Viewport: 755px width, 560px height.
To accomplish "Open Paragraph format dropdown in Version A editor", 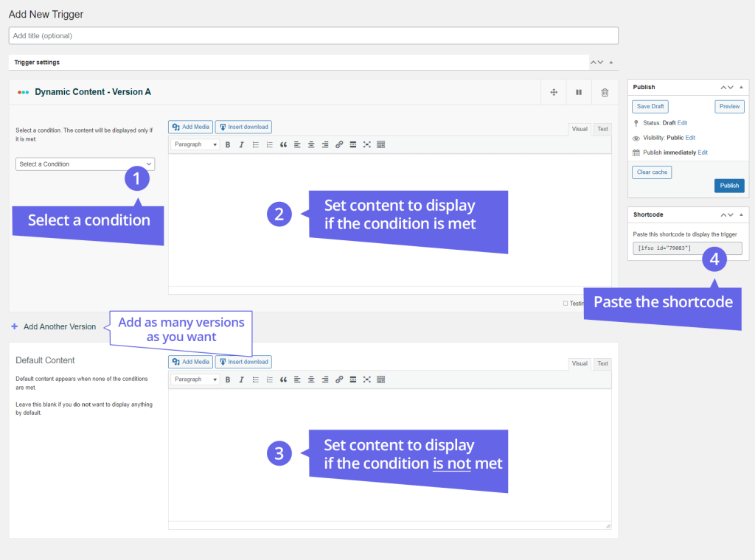I will click(x=195, y=145).
